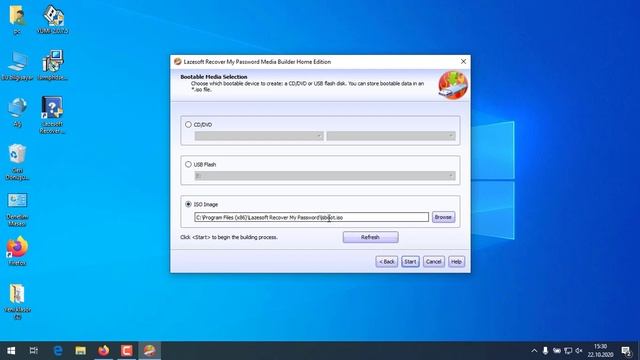Select the ISO Image radio option
Viewport: 640px width, 360px height.
(x=188, y=204)
